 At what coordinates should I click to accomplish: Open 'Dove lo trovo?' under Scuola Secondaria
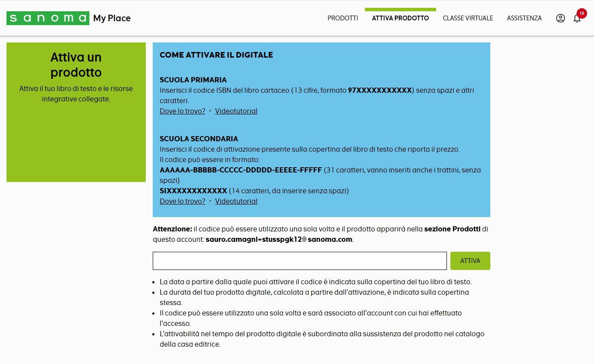pos(182,201)
